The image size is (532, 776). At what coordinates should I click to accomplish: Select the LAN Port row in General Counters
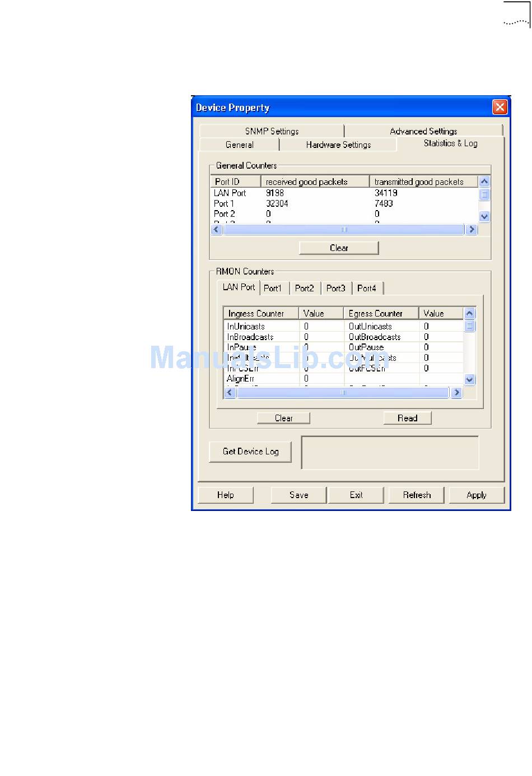click(344, 193)
